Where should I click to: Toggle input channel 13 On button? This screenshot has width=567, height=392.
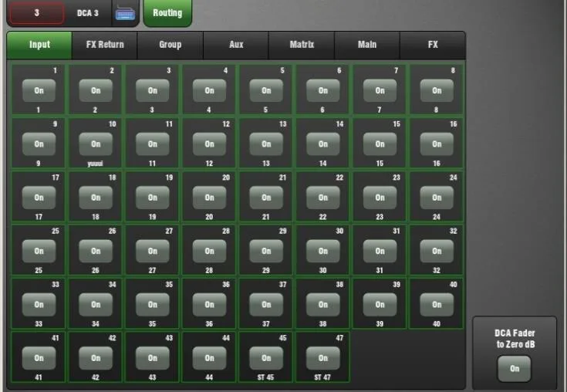coord(266,144)
